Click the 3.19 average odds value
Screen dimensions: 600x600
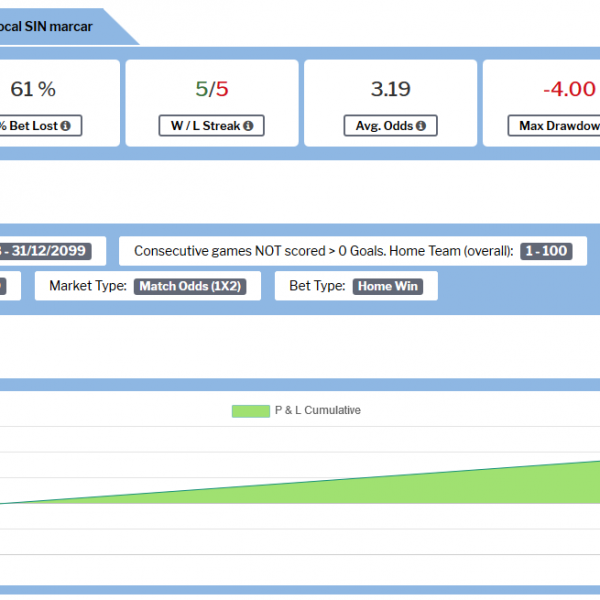[x=390, y=89]
